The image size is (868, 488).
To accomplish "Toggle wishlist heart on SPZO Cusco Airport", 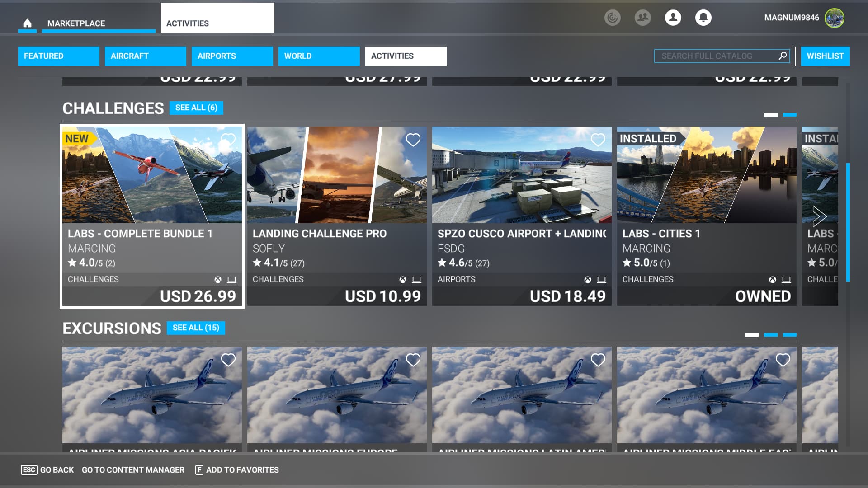I will [x=598, y=140].
